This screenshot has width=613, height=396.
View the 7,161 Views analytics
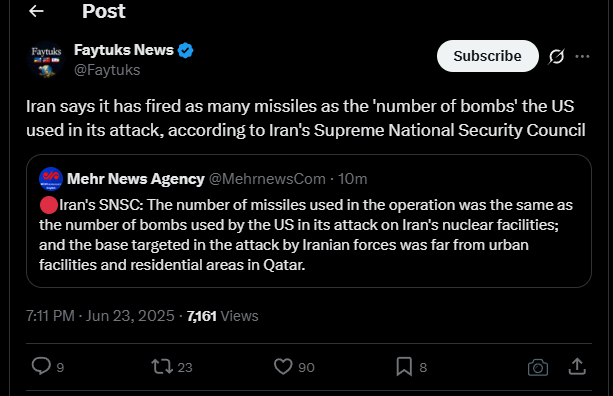tap(222, 316)
